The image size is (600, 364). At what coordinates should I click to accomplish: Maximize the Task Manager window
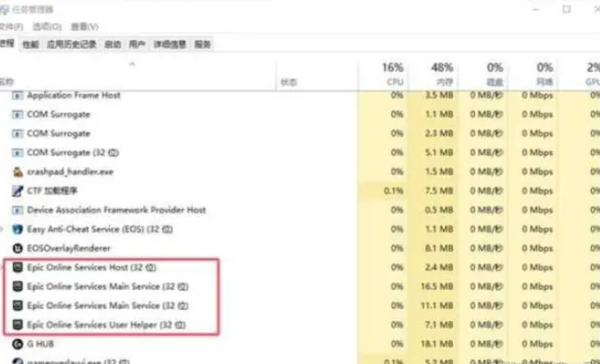(x=566, y=9)
